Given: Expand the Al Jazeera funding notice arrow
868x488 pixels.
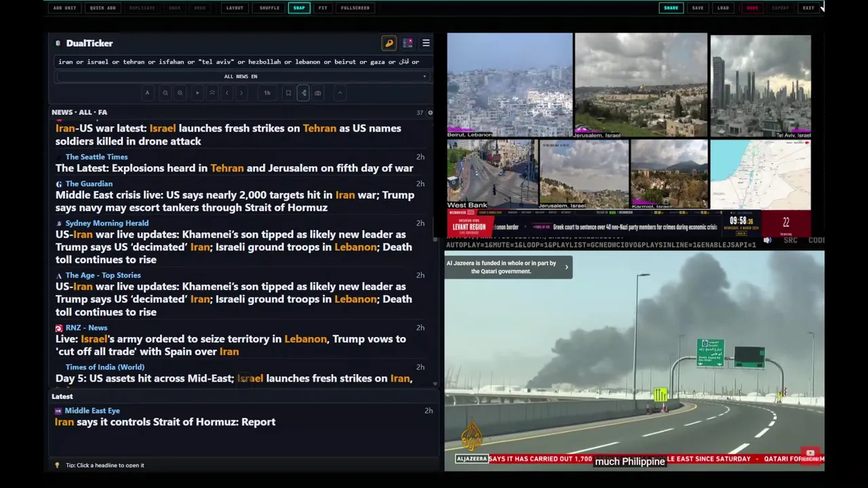Looking at the screenshot, I should point(567,267).
